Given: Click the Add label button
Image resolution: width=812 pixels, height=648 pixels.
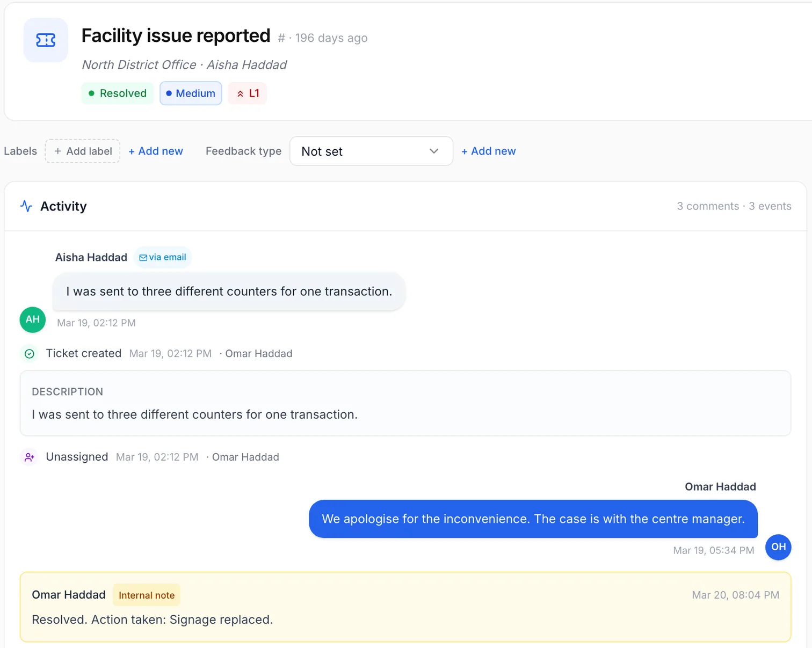Looking at the screenshot, I should pyautogui.click(x=83, y=151).
